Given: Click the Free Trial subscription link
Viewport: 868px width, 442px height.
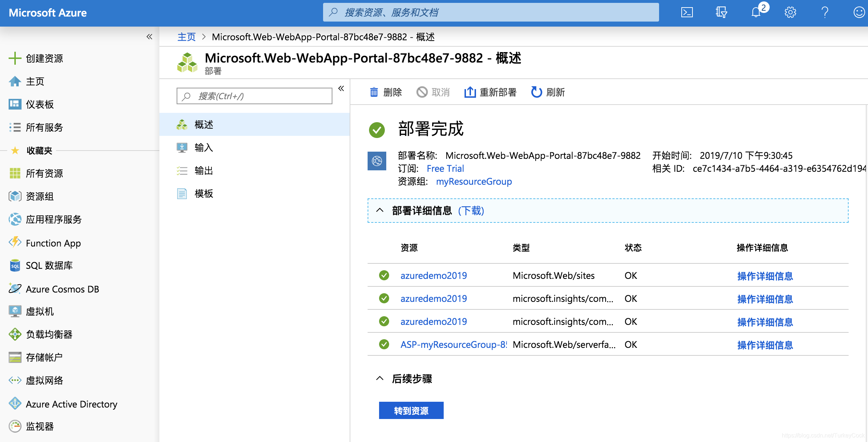Looking at the screenshot, I should pyautogui.click(x=445, y=168).
